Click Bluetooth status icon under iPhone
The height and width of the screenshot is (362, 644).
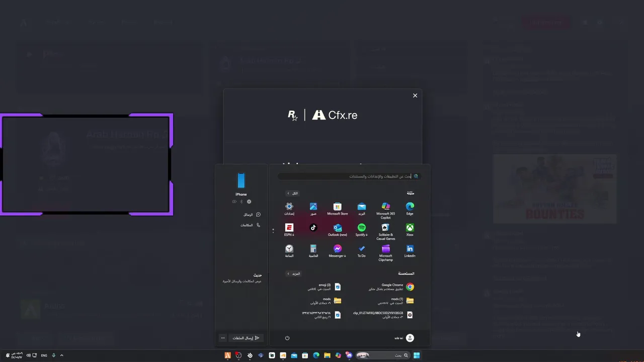click(x=241, y=202)
